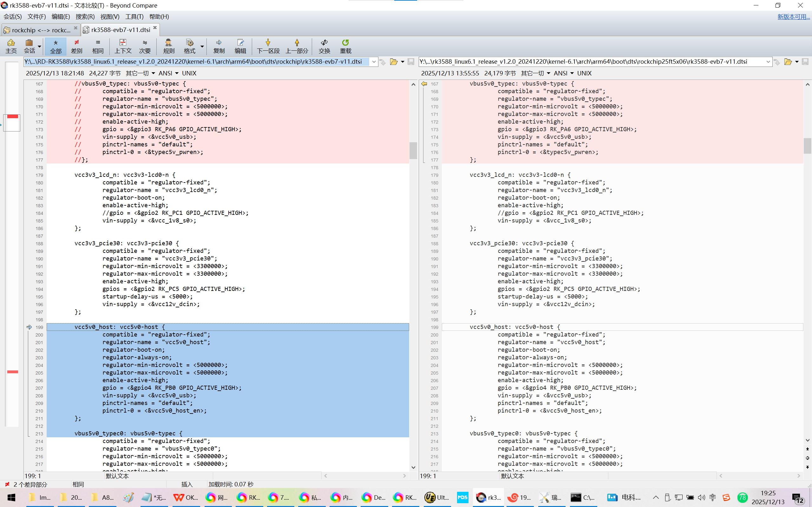
Task: Switch to the rockchip folder compare tab
Action: pos(40,30)
